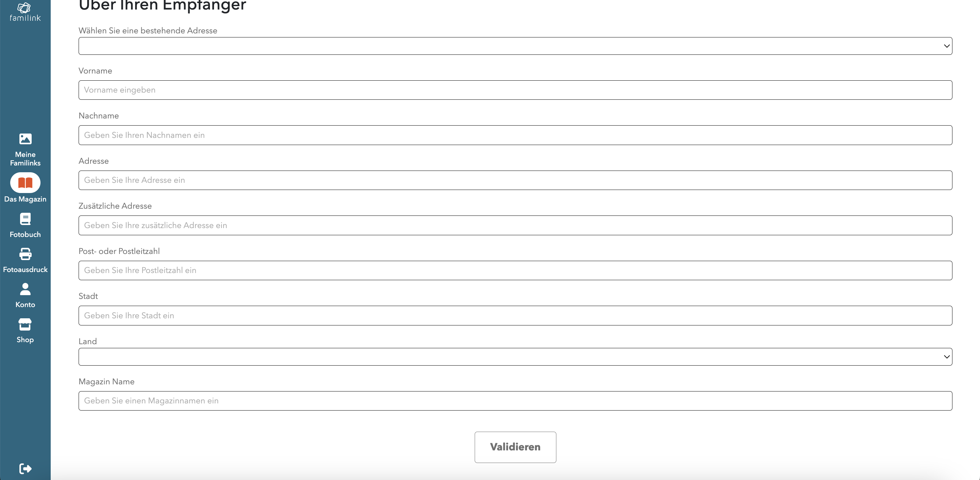Open the Shop store icon
Screen dimensions: 980x480
point(25,324)
